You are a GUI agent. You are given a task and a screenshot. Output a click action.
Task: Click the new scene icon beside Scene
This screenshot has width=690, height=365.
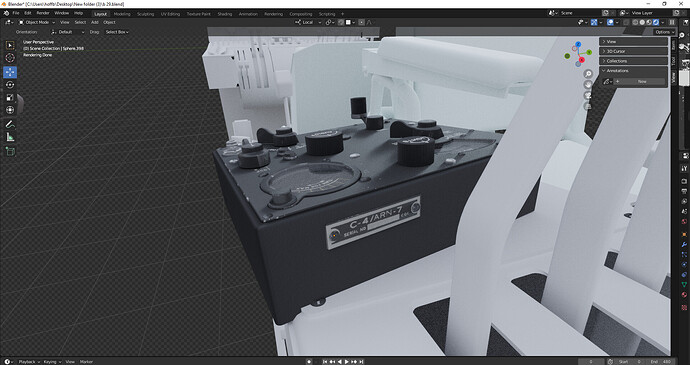coord(606,13)
